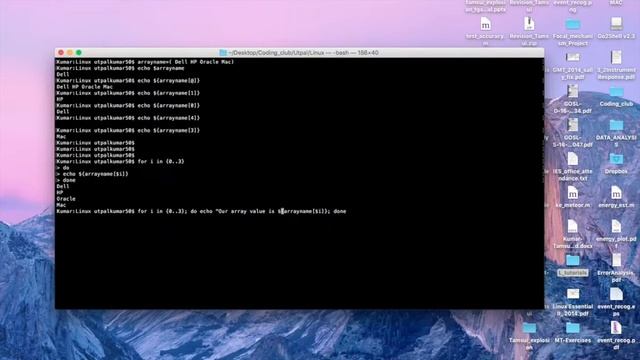The image size is (640, 360).
Task: Select the ErrorAnalysis.pdf file icon
Action: 616,260
